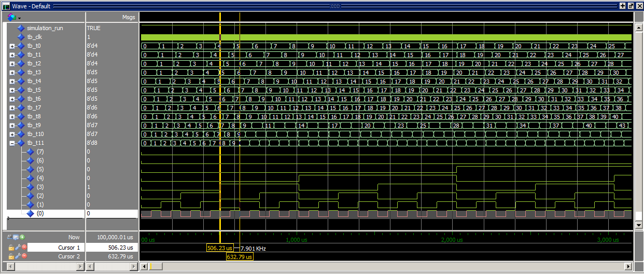This screenshot has width=644, height=274.
Task: Click the vertical scrollbar down arrow
Action: pos(638,225)
